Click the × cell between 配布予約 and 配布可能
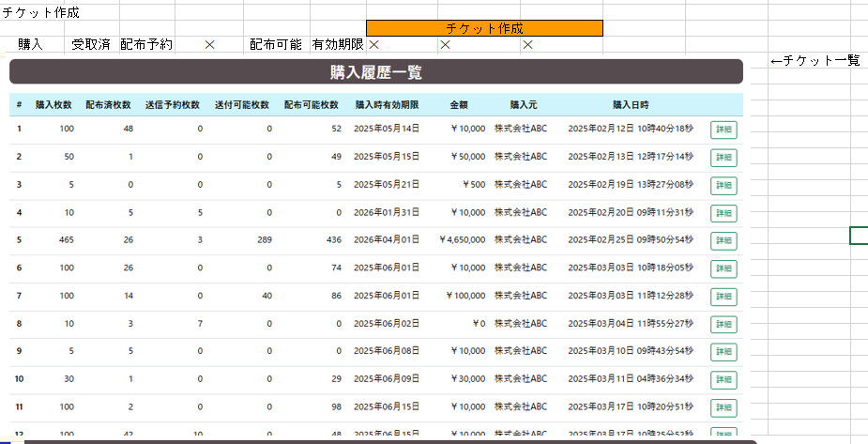Viewport: 868px width, 444px height. (209, 44)
